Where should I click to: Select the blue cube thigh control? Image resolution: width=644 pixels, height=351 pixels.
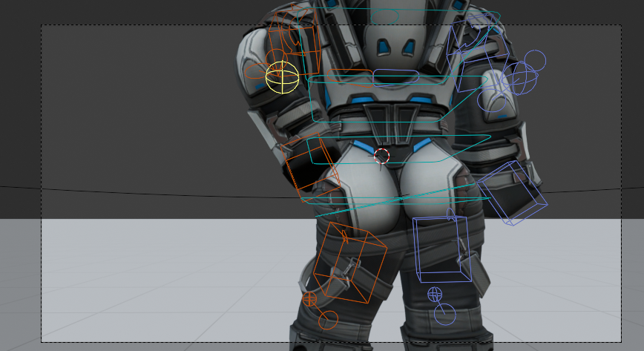[x=443, y=249]
